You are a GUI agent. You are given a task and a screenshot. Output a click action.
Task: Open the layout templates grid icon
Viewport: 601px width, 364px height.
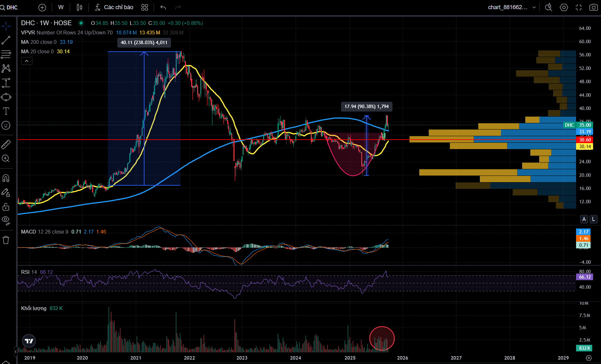pos(144,7)
